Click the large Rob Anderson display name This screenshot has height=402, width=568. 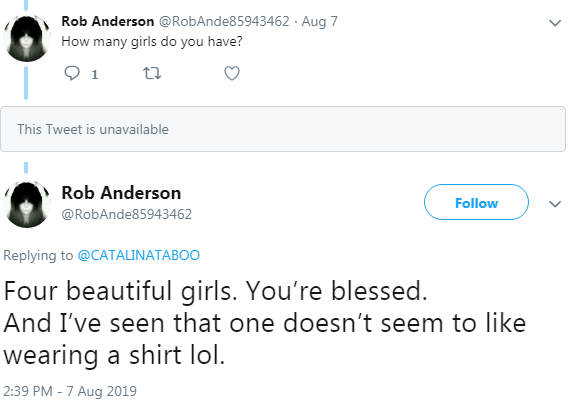tap(121, 193)
